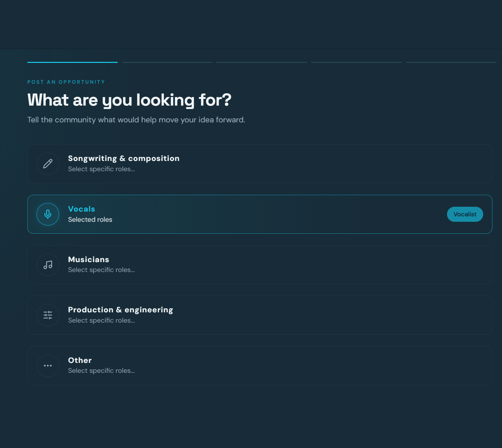Click "Selected roles" under Vocals
Screen dimensions: 502x448
point(90,219)
